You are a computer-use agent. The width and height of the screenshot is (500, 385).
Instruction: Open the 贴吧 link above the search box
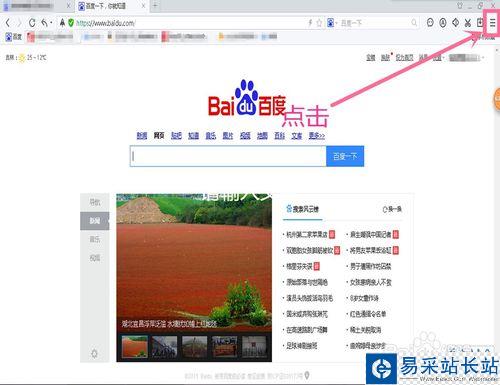176,136
